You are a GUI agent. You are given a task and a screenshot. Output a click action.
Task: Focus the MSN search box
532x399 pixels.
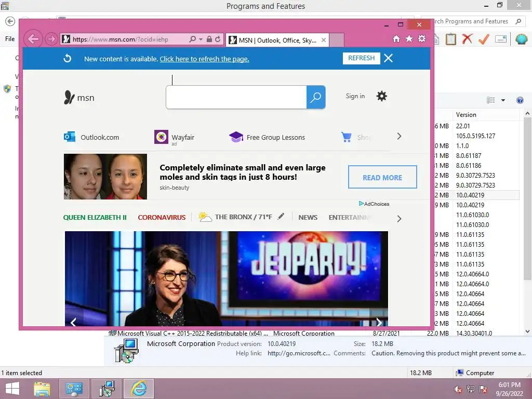click(x=236, y=97)
